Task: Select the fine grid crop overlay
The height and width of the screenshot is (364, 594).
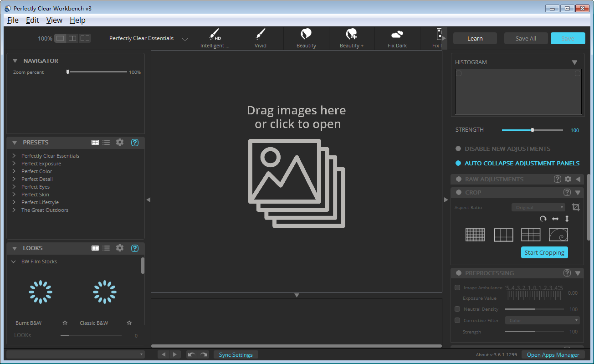Action: [475, 235]
